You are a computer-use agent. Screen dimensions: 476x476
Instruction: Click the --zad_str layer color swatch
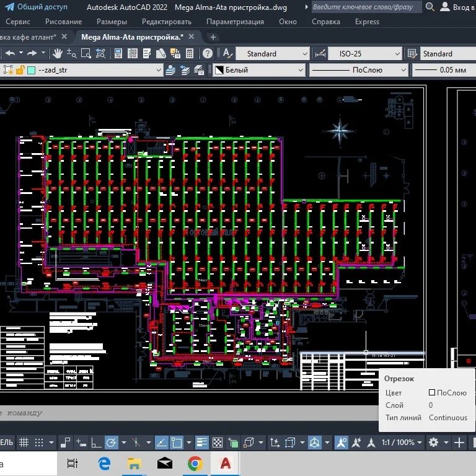click(x=31, y=70)
